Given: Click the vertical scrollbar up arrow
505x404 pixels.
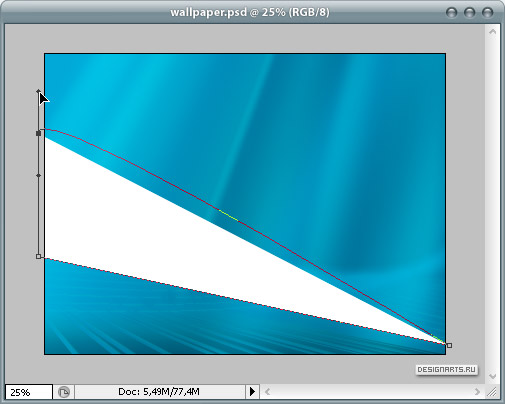Looking at the screenshot, I should (492, 32).
